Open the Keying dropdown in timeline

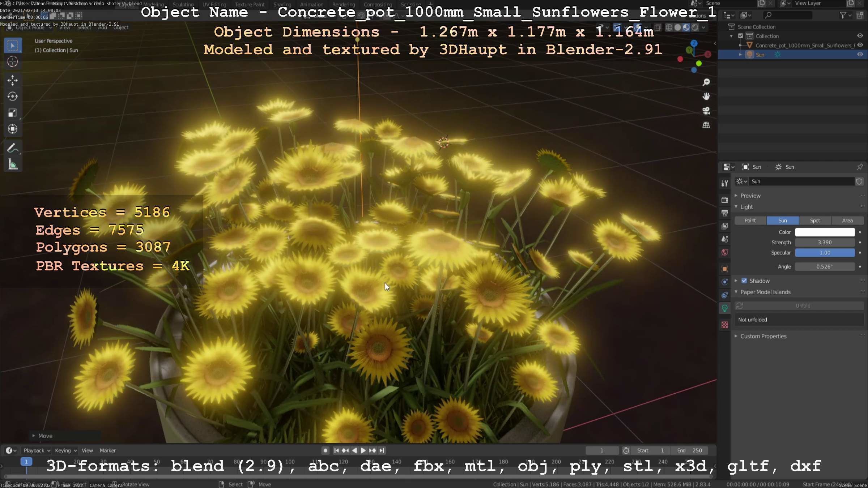pos(65,450)
